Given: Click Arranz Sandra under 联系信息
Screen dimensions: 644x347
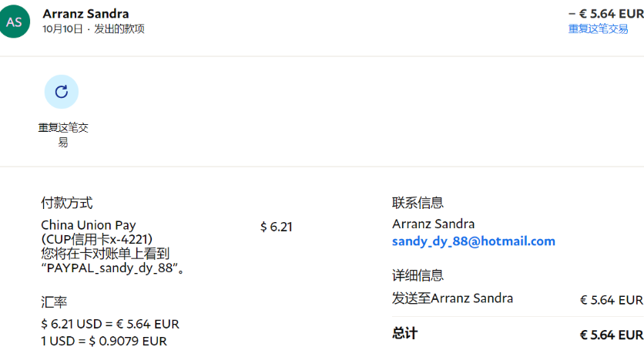Looking at the screenshot, I should click(x=433, y=224).
